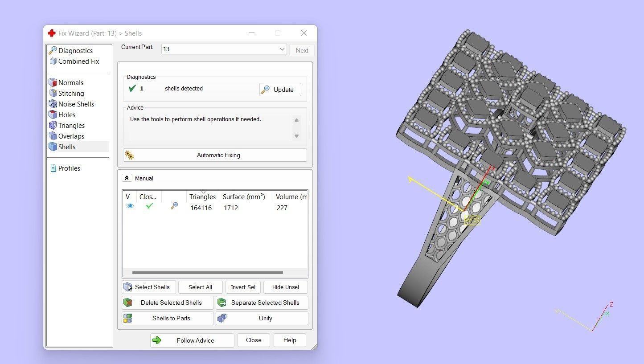The image size is (644, 364).
Task: Run Automatic Fixing
Action: 215,155
